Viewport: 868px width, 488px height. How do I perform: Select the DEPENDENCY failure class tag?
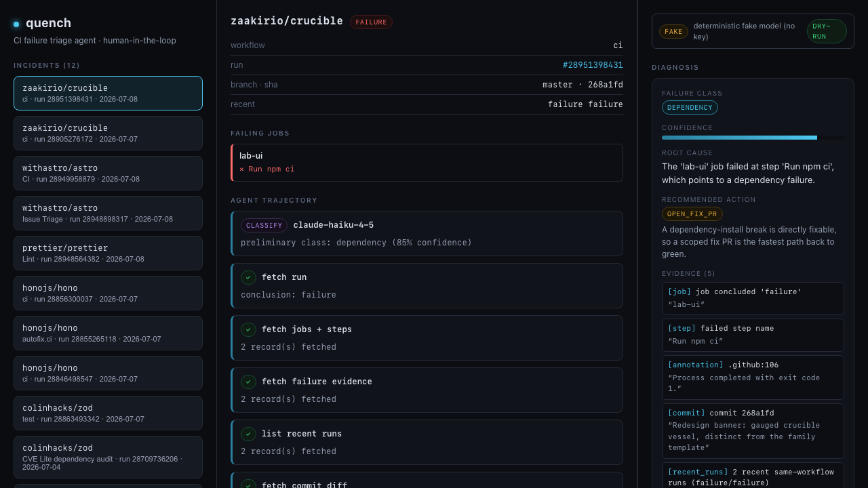click(x=690, y=108)
